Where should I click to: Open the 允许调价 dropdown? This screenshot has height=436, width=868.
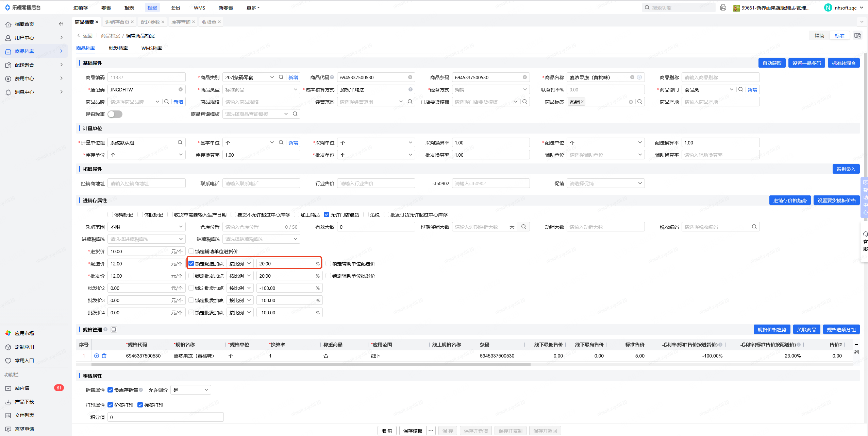[190, 390]
